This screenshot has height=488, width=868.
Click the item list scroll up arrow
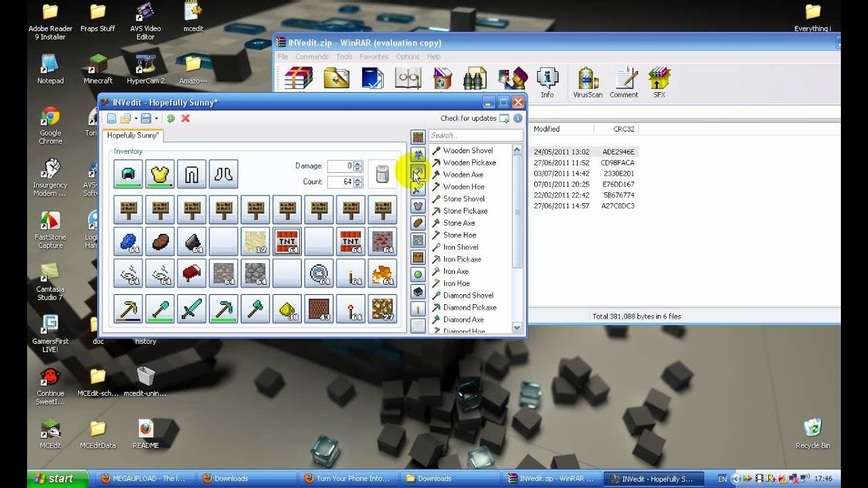tap(517, 150)
